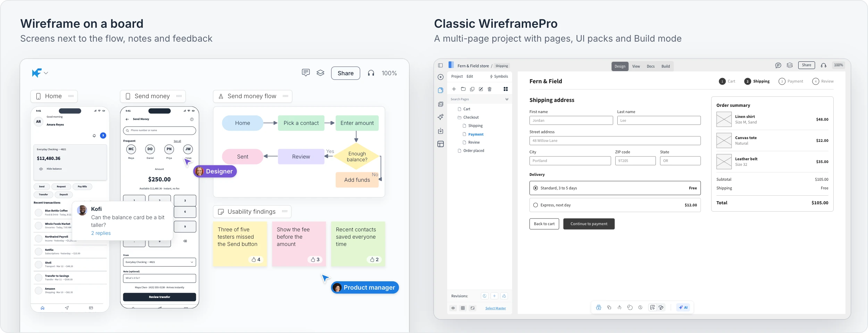Viewport: 868px width, 333px height.
Task: Select Express, next day delivery
Action: pyautogui.click(x=615, y=205)
